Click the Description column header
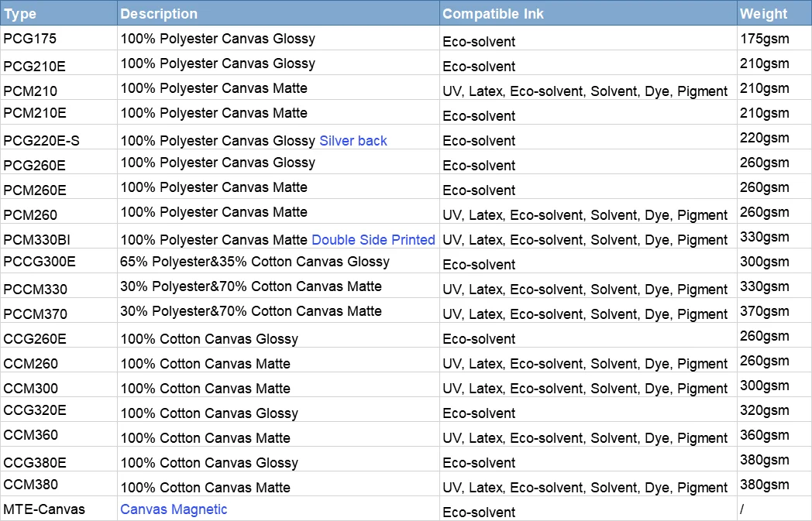 tap(159, 14)
